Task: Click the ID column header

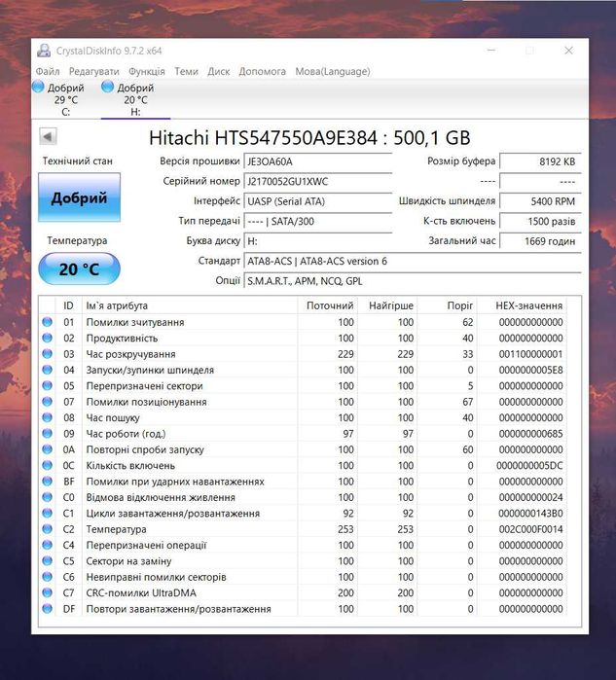Action: 68,305
